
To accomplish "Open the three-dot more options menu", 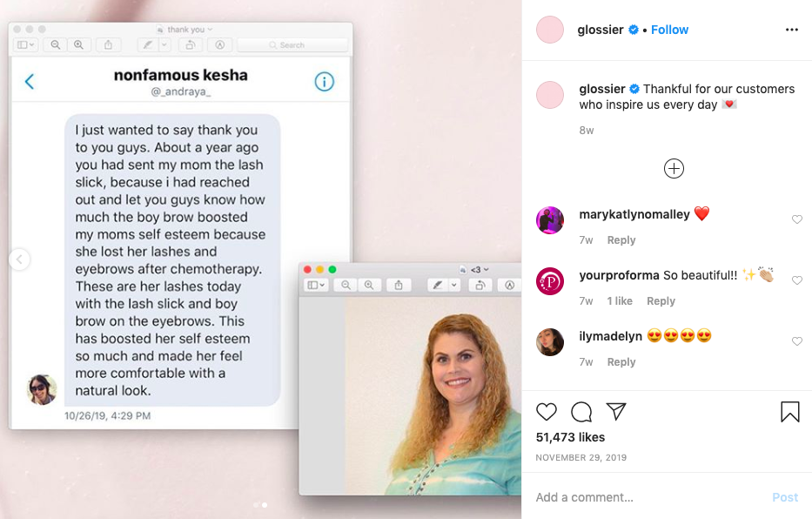I will pos(792,30).
